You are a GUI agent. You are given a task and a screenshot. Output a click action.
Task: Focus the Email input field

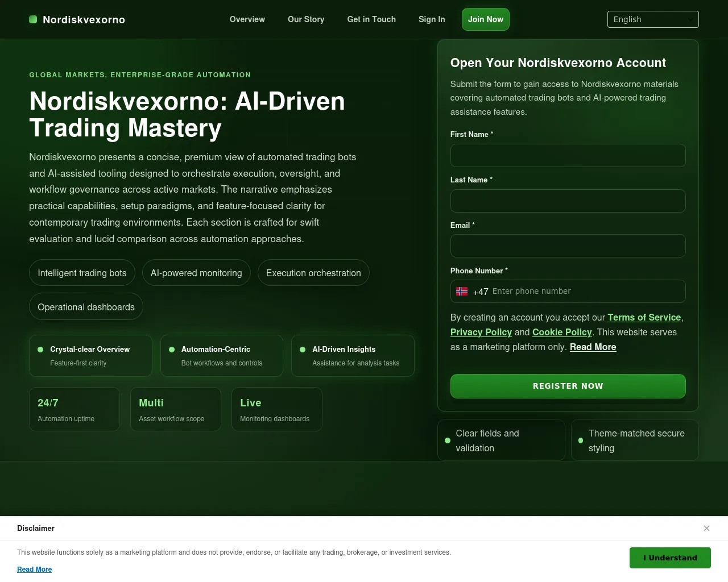pos(568,246)
